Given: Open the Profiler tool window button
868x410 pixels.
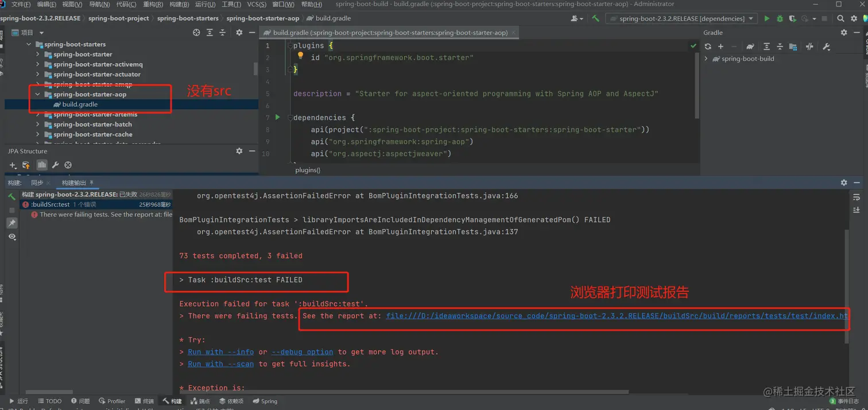Looking at the screenshot, I should pos(111,401).
